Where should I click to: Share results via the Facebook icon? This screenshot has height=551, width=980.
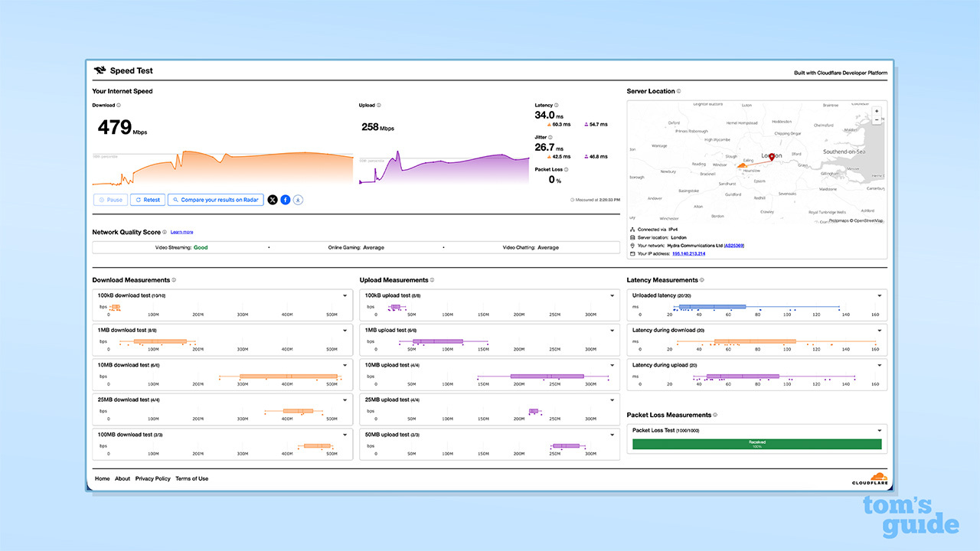(285, 199)
